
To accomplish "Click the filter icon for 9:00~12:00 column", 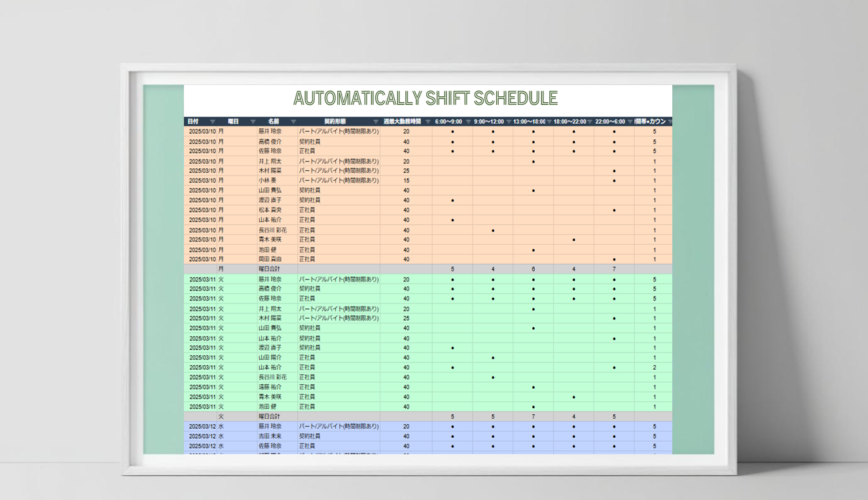I will [509, 122].
